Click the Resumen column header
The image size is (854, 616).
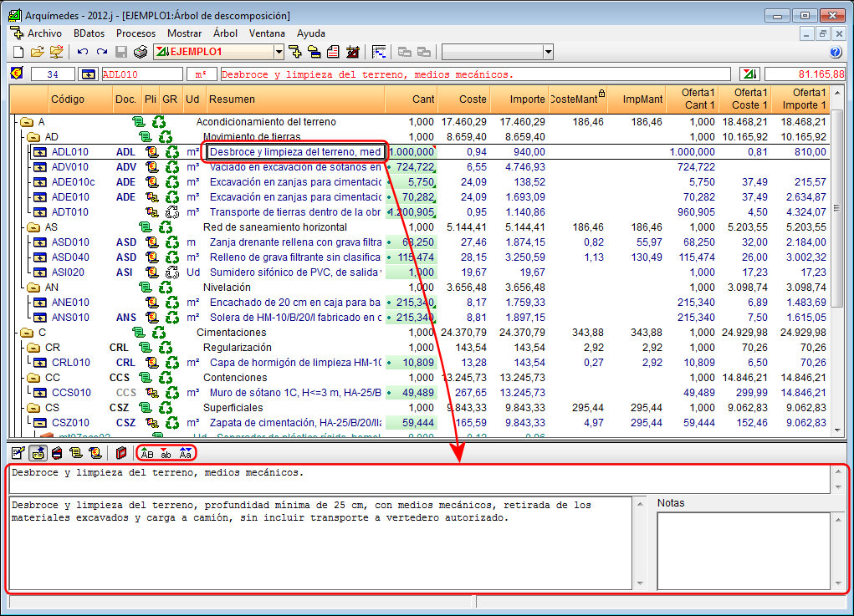click(232, 99)
